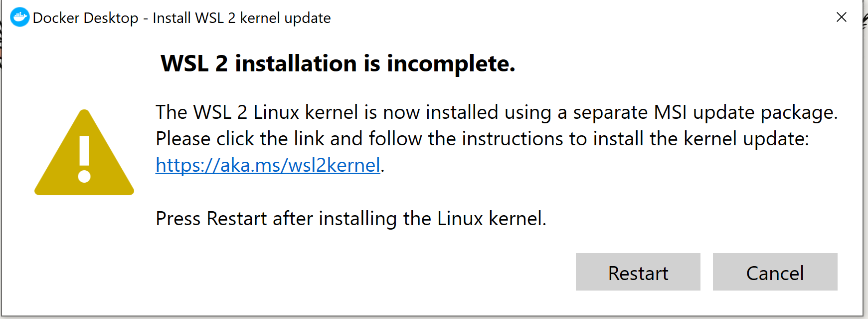Click Cancel to dismiss the dialog
Viewport: 868px width, 319px height.
point(775,272)
